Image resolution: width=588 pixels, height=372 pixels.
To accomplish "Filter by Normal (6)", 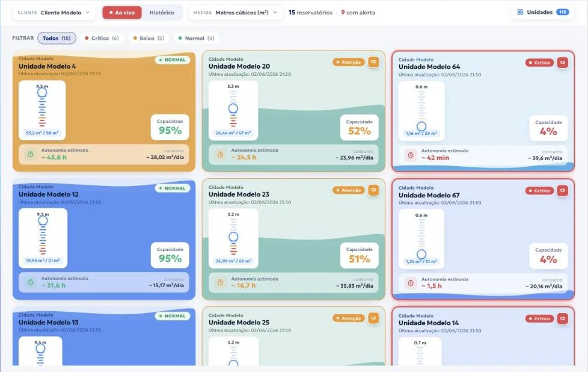I will (196, 38).
